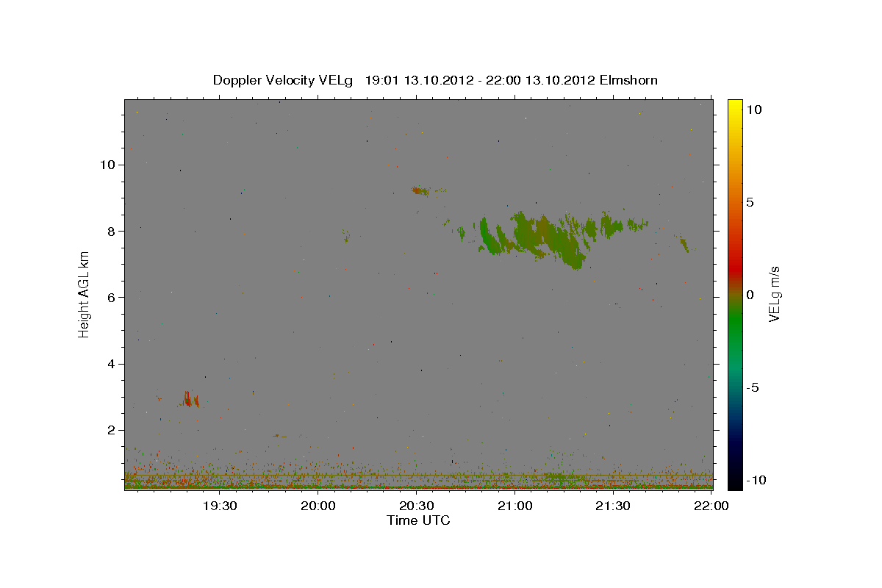This screenshot has width=882, height=588.
Task: Click the colorbar tick label -5
Action: (x=753, y=387)
